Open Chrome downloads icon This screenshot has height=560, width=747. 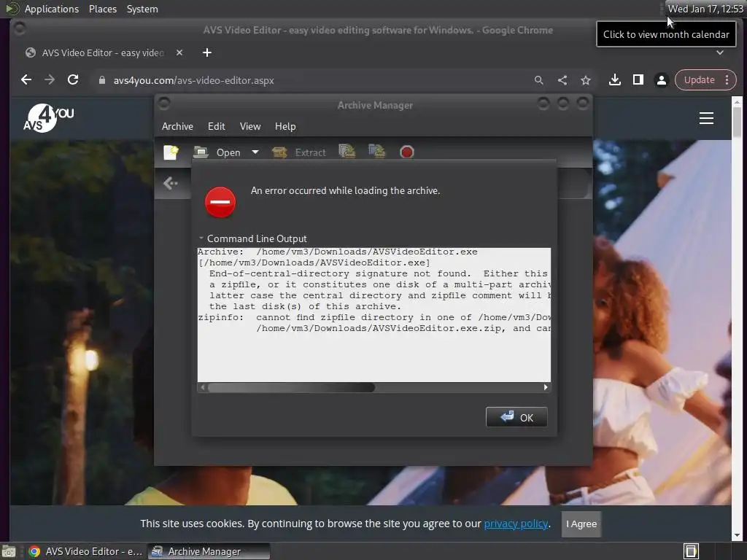pos(614,80)
